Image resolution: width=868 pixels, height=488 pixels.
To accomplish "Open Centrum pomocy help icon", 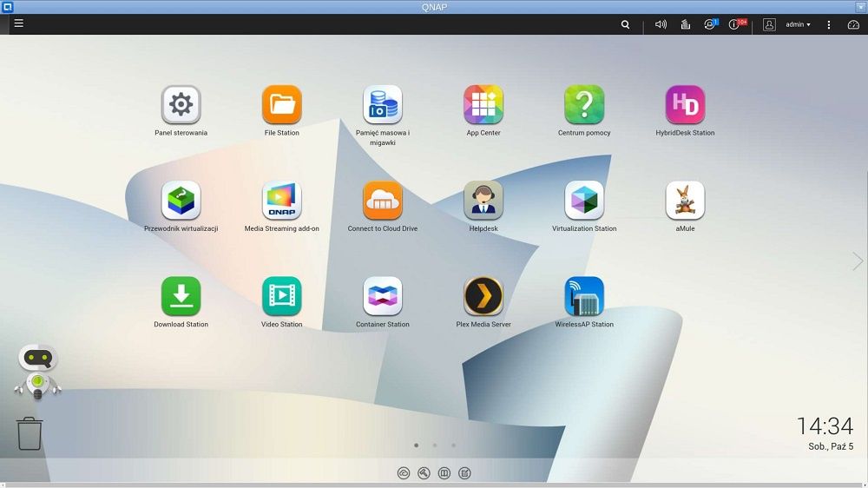I will click(584, 105).
